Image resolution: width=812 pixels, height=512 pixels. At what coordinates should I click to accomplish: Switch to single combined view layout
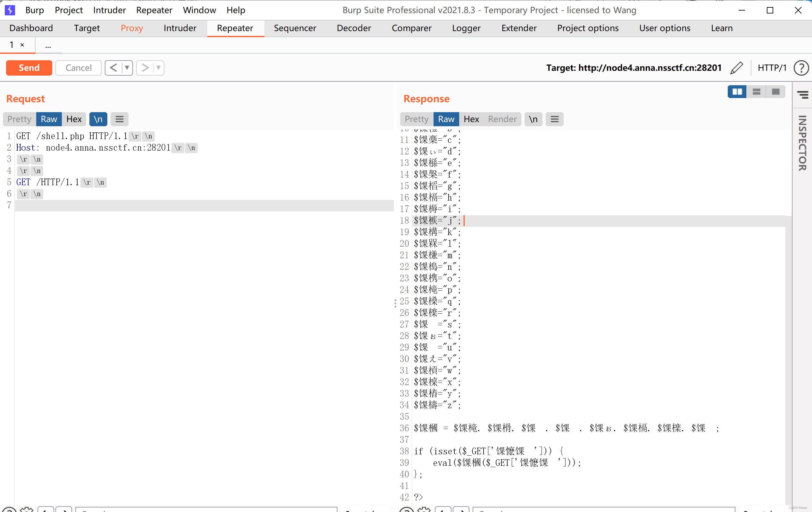(x=775, y=91)
